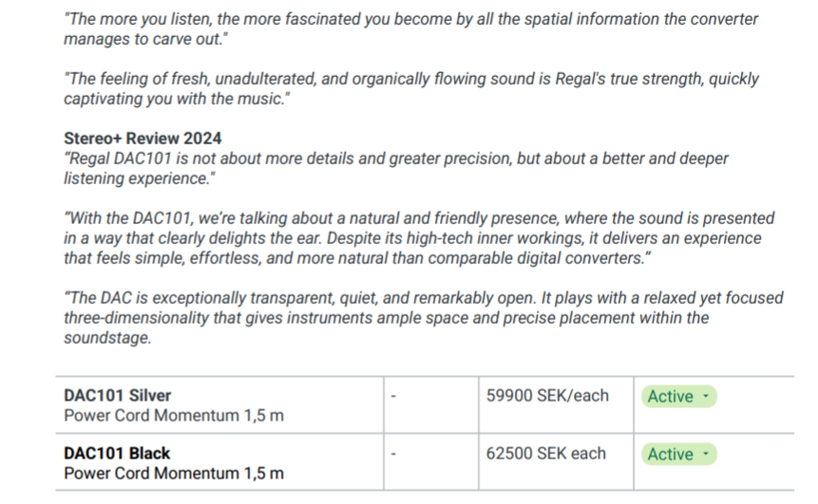The height and width of the screenshot is (504, 818).
Task: Click the DAC101 Black product name
Action: pyautogui.click(x=117, y=454)
